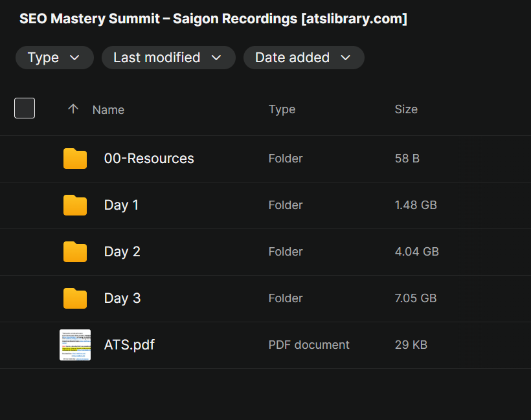Click the 00-Resources folder icon
This screenshot has height=420, width=531.
(x=75, y=159)
